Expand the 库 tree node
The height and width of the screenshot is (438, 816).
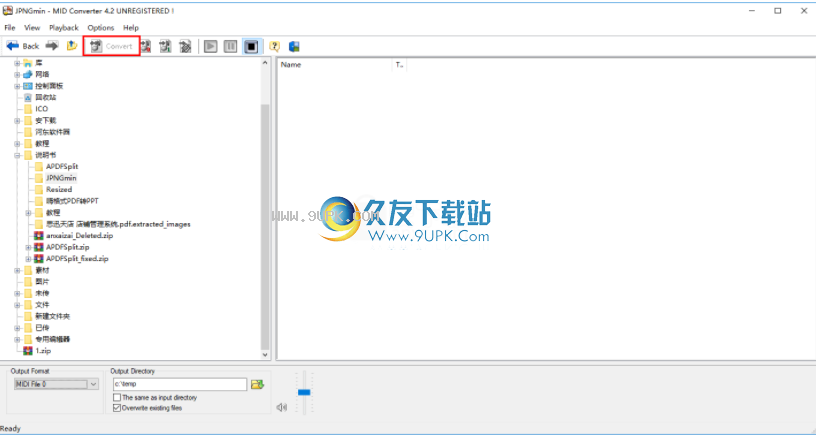tap(17, 63)
